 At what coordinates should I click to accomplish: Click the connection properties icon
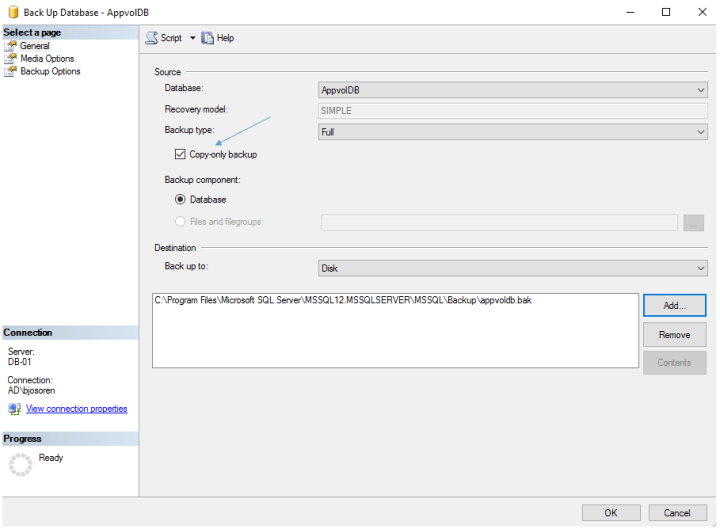click(14, 409)
